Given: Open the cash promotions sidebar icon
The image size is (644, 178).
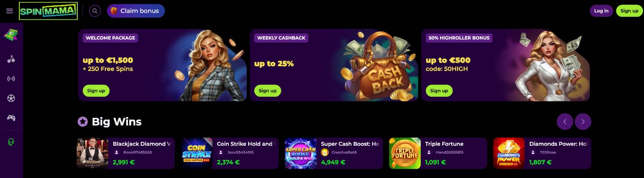Looking at the screenshot, I should coord(11,35).
